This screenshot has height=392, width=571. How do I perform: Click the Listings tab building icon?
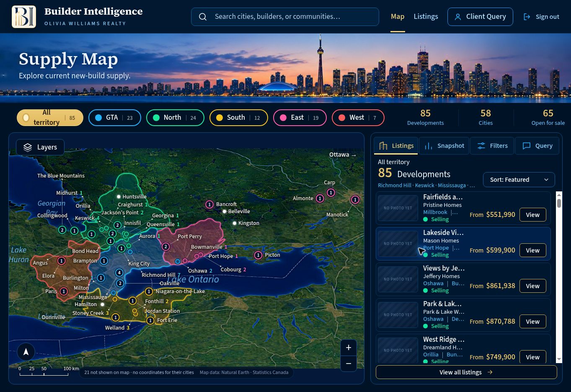point(383,146)
